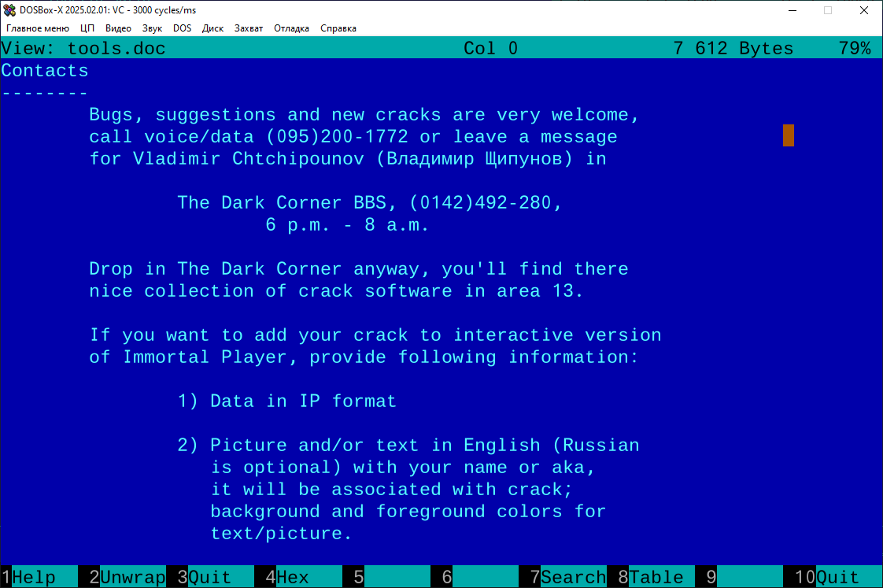The height and width of the screenshot is (588, 883).
Task: Open the Захват menu
Action: [x=249, y=28]
